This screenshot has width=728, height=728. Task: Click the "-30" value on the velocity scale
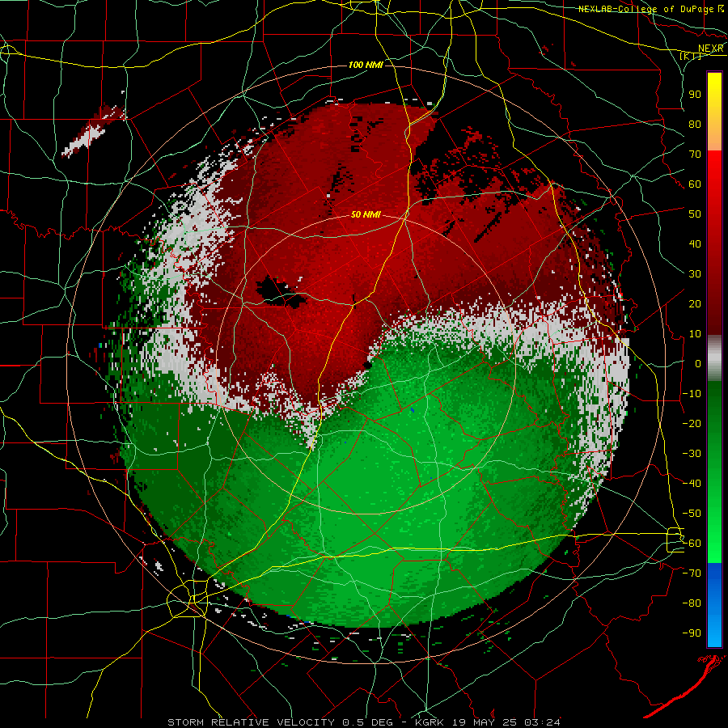click(692, 453)
